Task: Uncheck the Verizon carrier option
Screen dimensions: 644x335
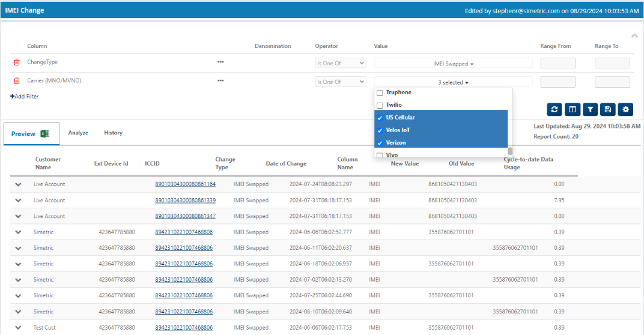Action: coord(380,143)
